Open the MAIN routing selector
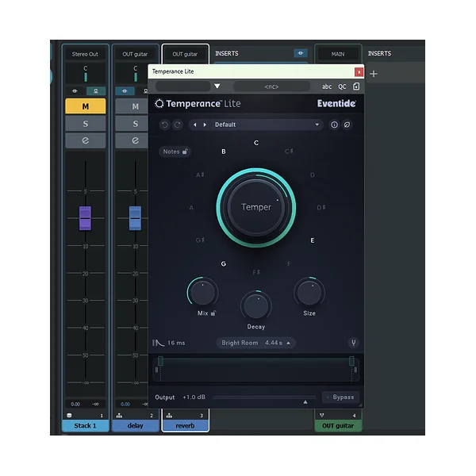476x476 pixels. tap(338, 54)
